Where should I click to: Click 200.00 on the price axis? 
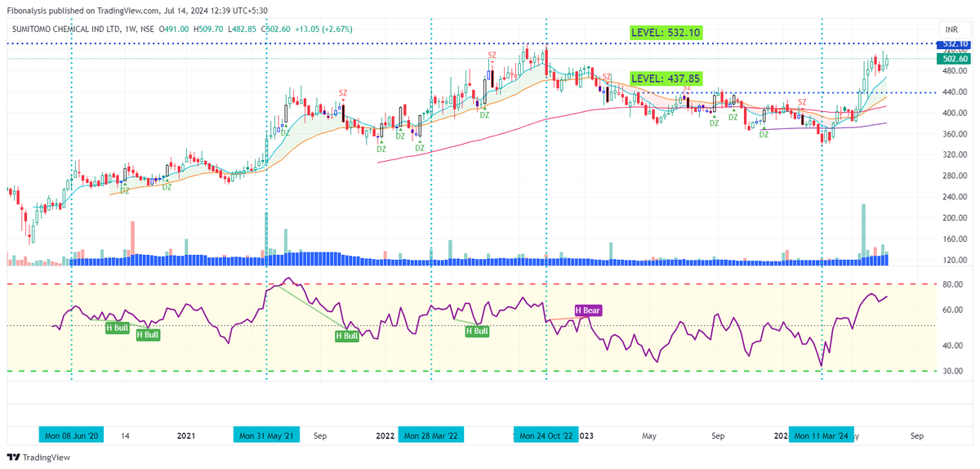[x=955, y=218]
